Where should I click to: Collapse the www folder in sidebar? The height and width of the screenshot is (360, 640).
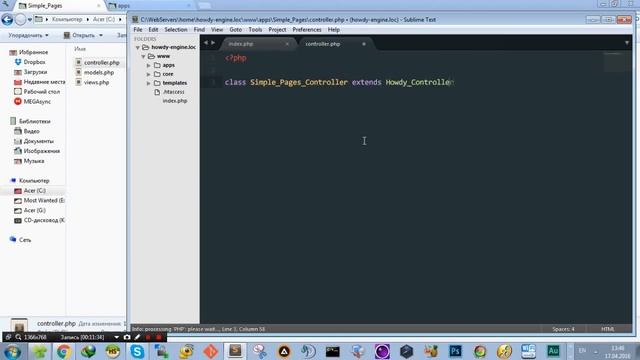coord(143,56)
